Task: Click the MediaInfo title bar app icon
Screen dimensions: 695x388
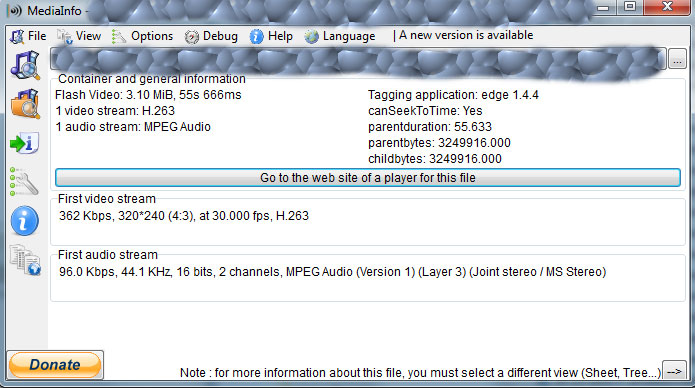Action: 15,11
